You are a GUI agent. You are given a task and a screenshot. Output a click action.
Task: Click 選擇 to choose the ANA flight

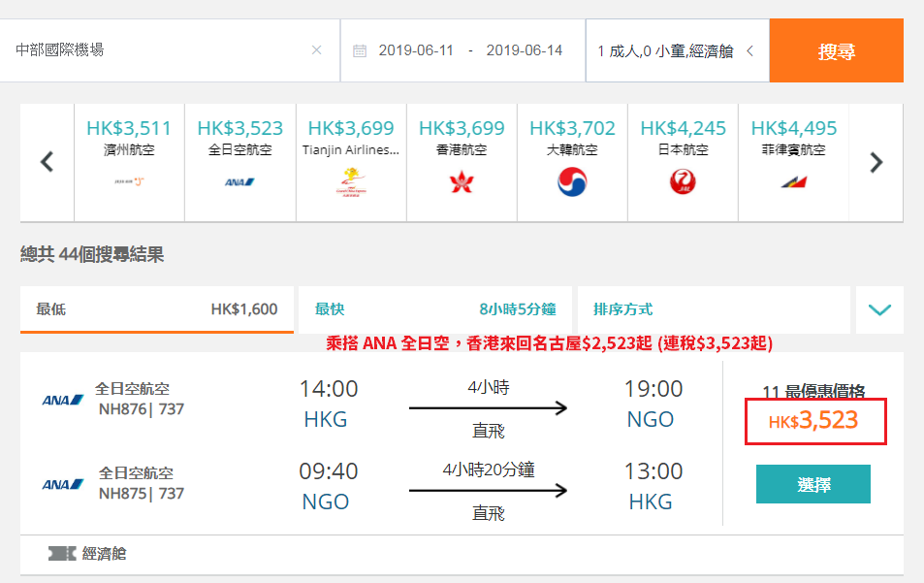(813, 484)
